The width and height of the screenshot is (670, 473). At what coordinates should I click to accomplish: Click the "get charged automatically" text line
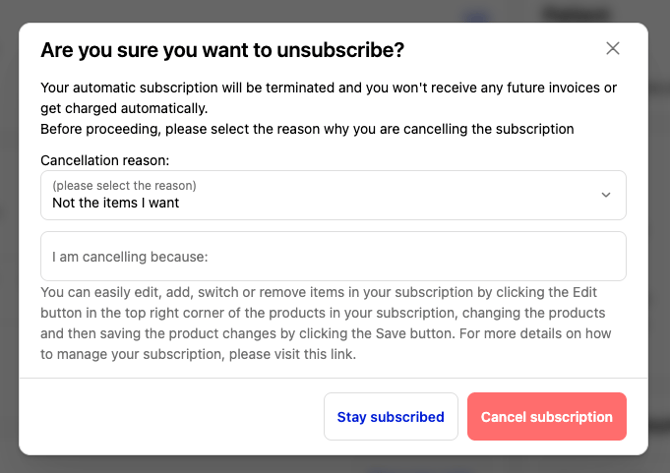(124, 108)
